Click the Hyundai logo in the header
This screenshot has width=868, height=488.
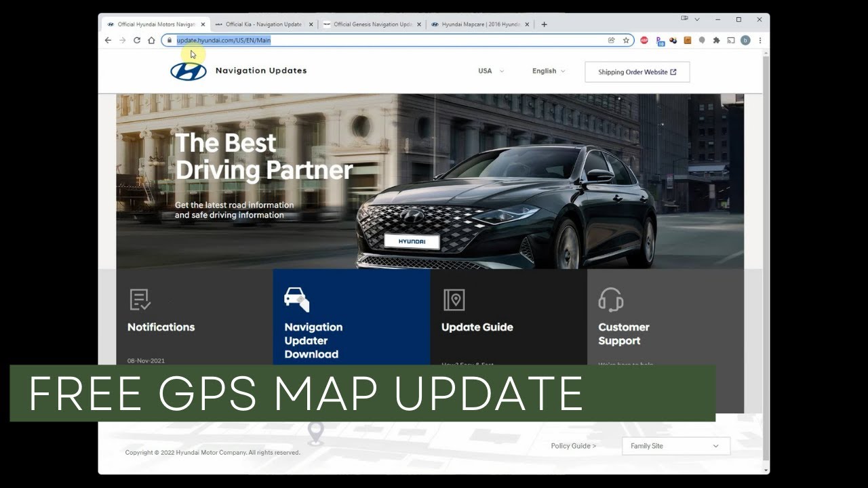tap(189, 71)
